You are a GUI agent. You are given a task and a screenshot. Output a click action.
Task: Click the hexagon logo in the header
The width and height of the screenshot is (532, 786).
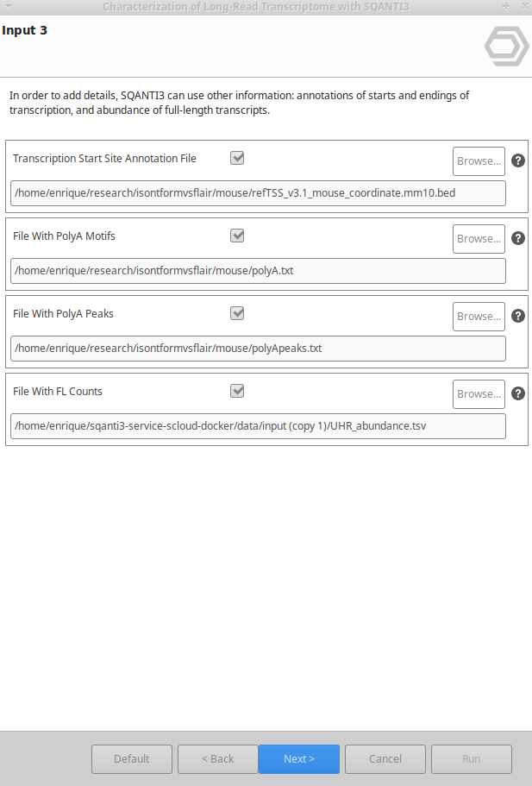point(506,46)
